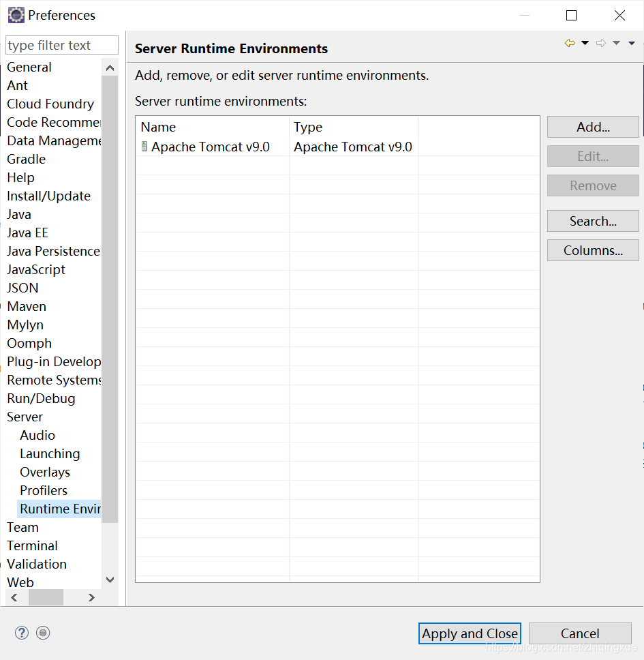The height and width of the screenshot is (660, 644).
Task: Focus the type filter text field
Action: (x=62, y=45)
